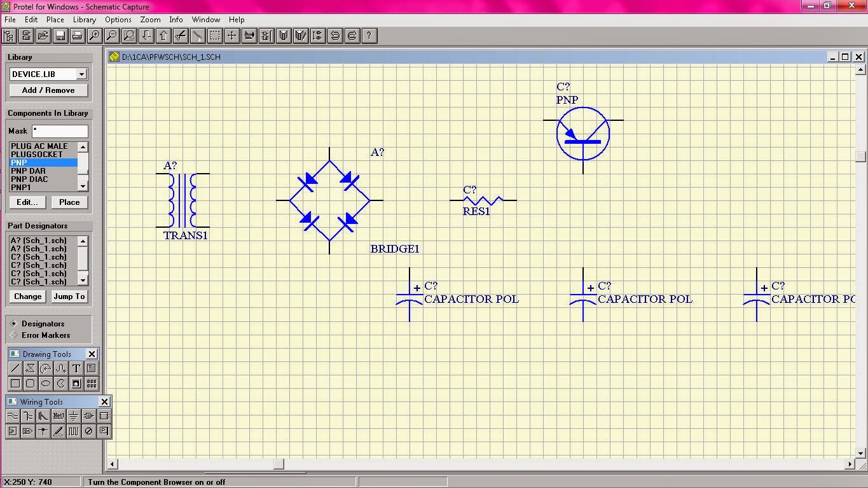Screen dimensions: 868x488
Task: Save the schematic using the floppy disk icon
Action: point(60,36)
